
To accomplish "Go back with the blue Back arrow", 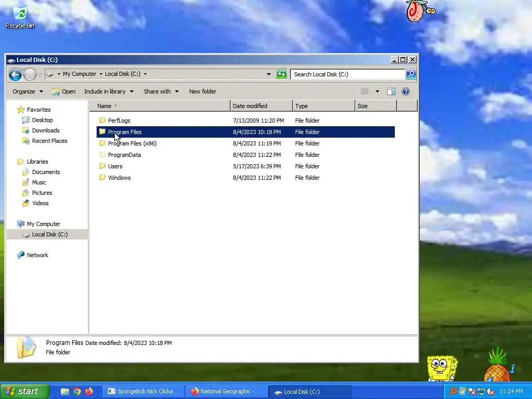I will click(x=15, y=74).
